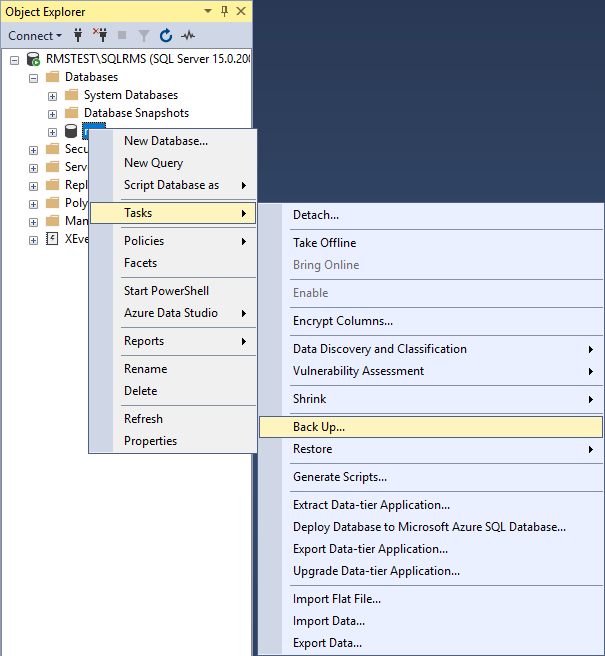Choose Encrypt Columns... menu item
The width and height of the screenshot is (605, 656).
click(x=431, y=321)
